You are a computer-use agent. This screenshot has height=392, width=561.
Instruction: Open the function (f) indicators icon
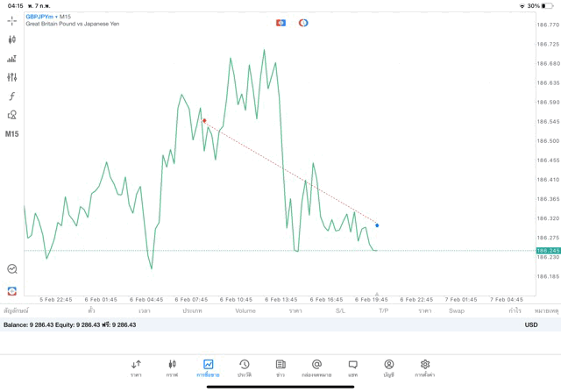pos(12,96)
